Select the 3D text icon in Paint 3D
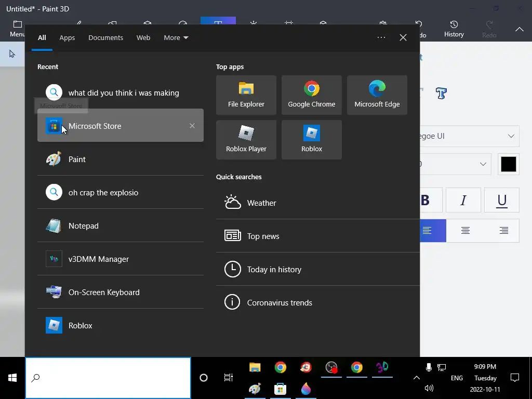Image resolution: width=532 pixels, height=399 pixels. click(441, 92)
